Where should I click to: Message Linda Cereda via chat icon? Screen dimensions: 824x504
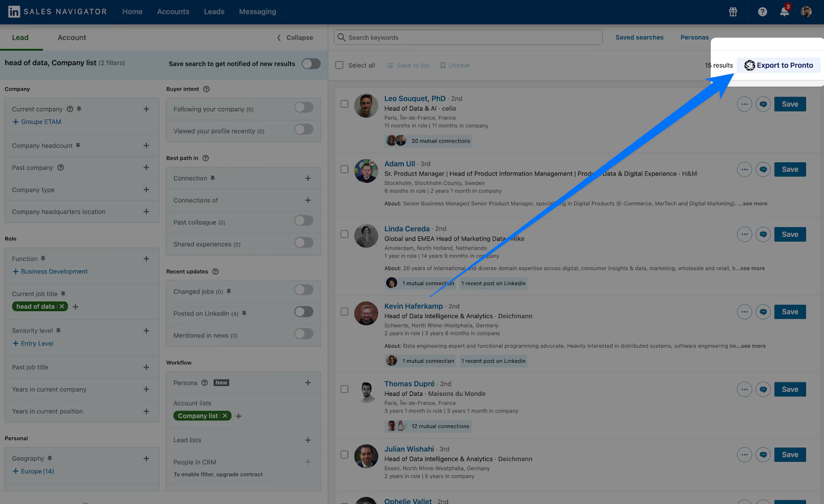[763, 234]
